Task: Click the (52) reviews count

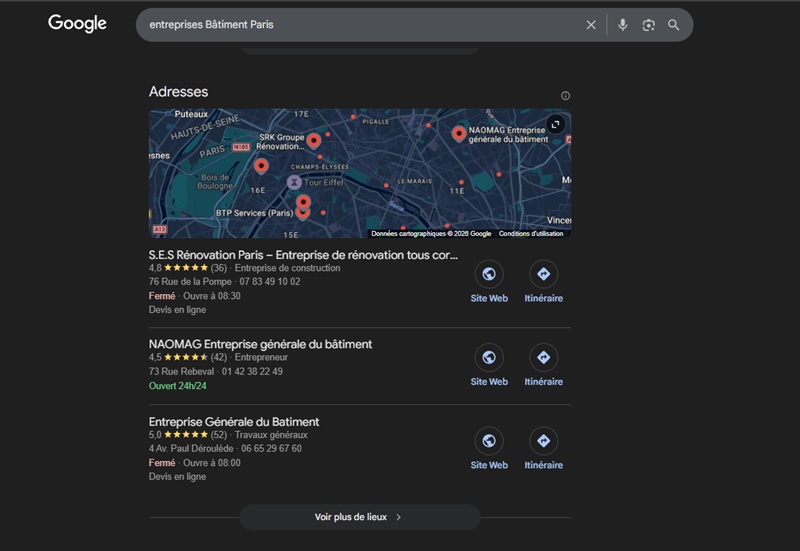Action: pos(218,435)
